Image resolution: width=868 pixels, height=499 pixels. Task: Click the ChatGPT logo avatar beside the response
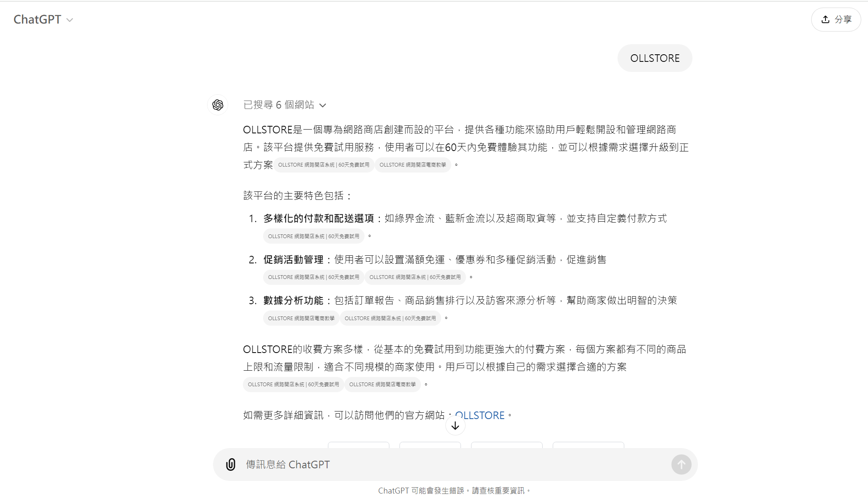pos(218,105)
